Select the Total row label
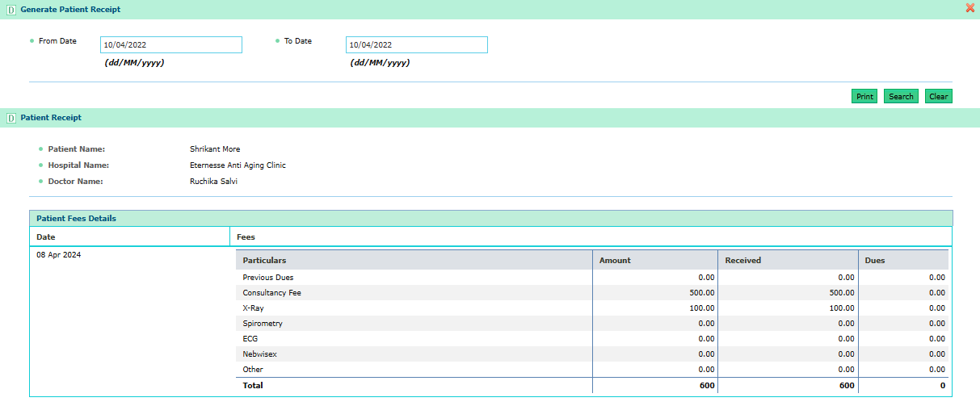Viewport: 980px width, 406px height. click(253, 386)
